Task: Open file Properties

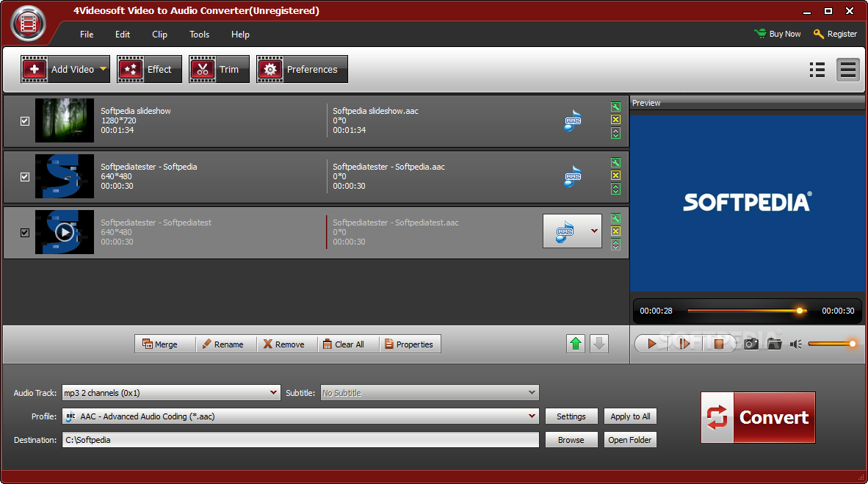Action: click(411, 344)
